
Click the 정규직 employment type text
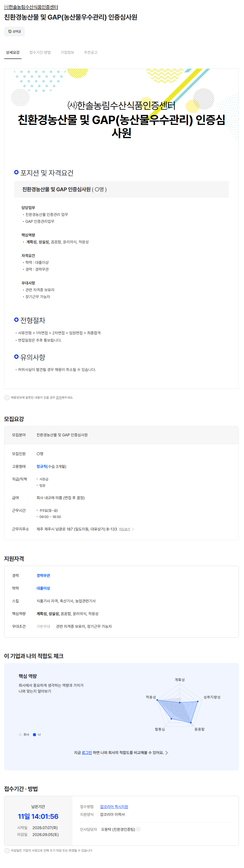(42, 466)
